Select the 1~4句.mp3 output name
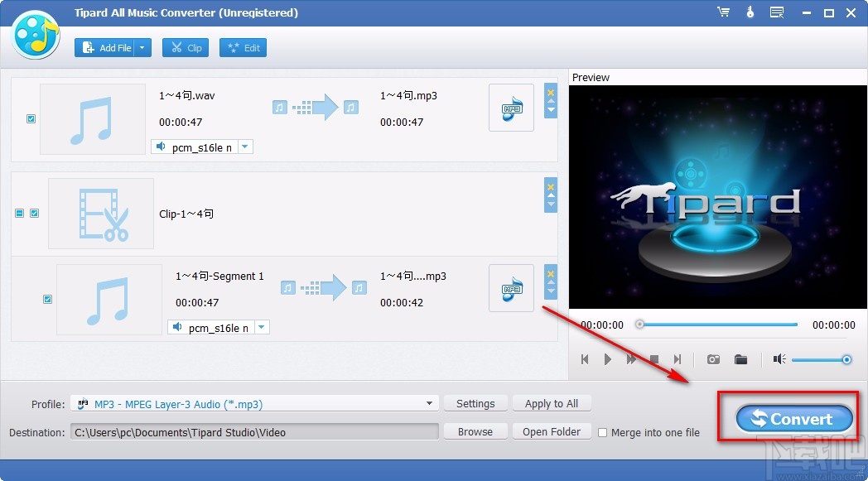Screen dimensions: 868x481 [x=408, y=96]
